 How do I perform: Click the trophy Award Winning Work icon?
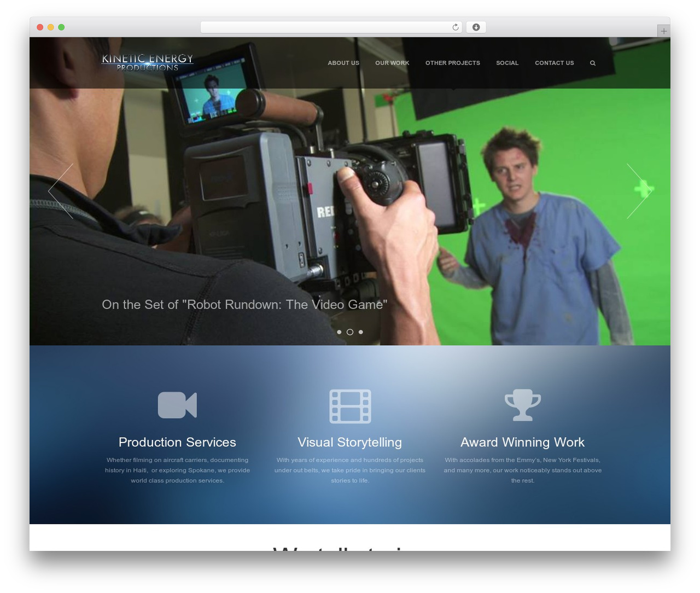click(523, 405)
